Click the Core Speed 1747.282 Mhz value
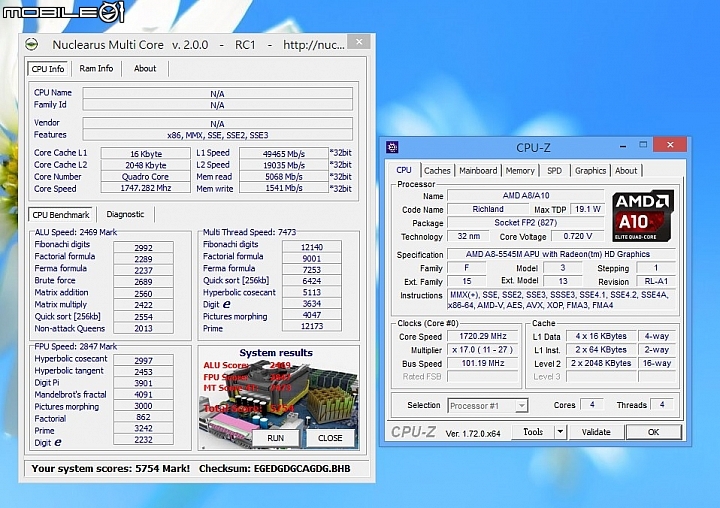The height and width of the screenshot is (508, 720). 146,188
